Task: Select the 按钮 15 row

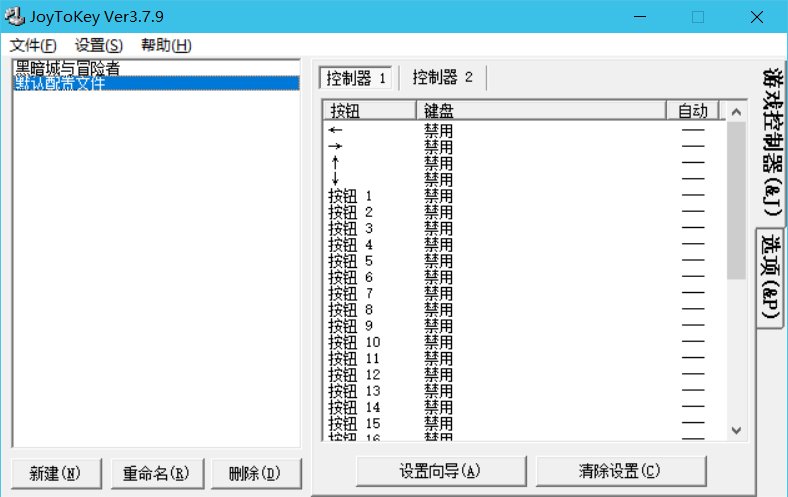Action: 524,423
